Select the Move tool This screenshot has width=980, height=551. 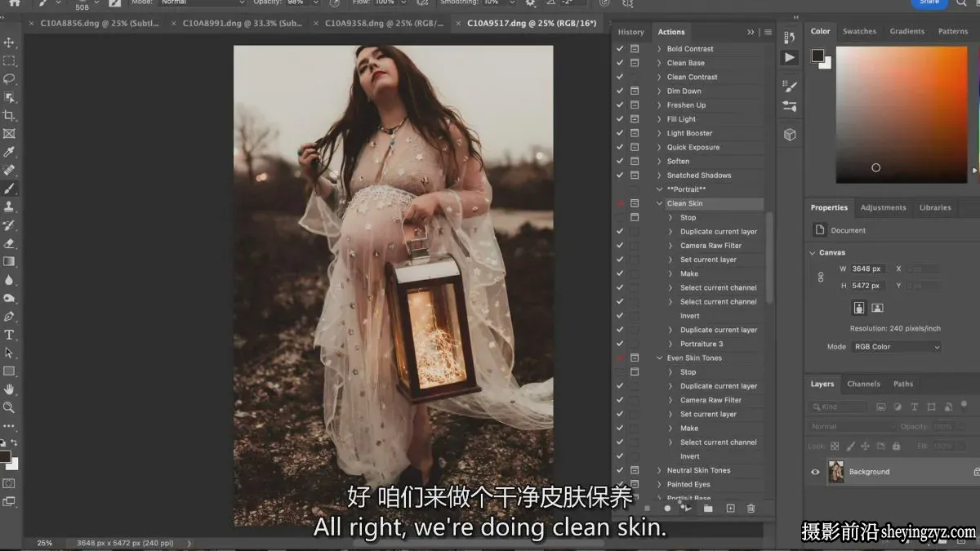[9, 42]
